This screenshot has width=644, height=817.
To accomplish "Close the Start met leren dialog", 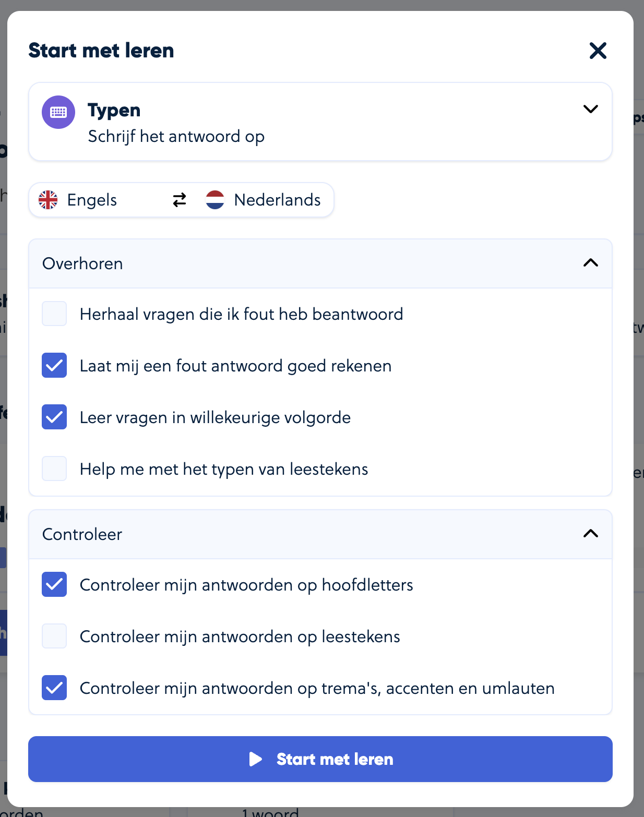I will click(x=598, y=51).
